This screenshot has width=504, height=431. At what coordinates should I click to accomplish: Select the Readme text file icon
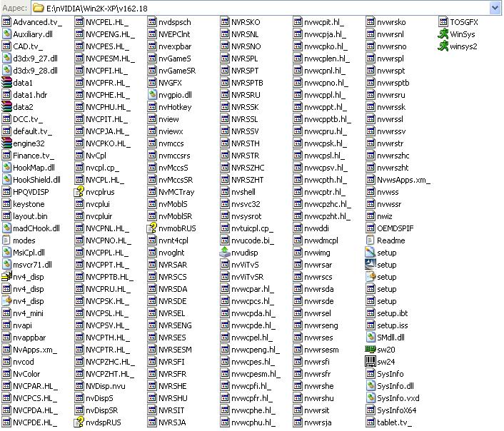pos(371,240)
